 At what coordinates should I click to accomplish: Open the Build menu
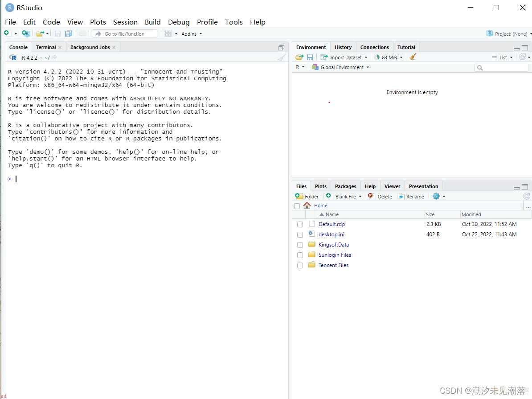153,22
